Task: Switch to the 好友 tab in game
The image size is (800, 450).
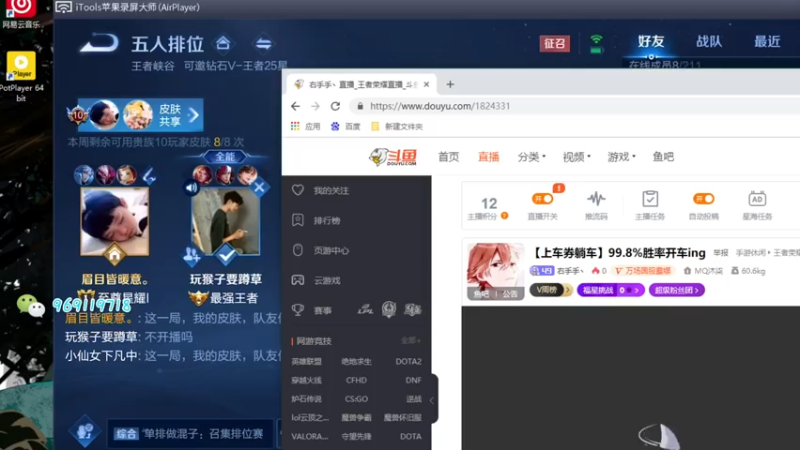Action: pyautogui.click(x=651, y=42)
